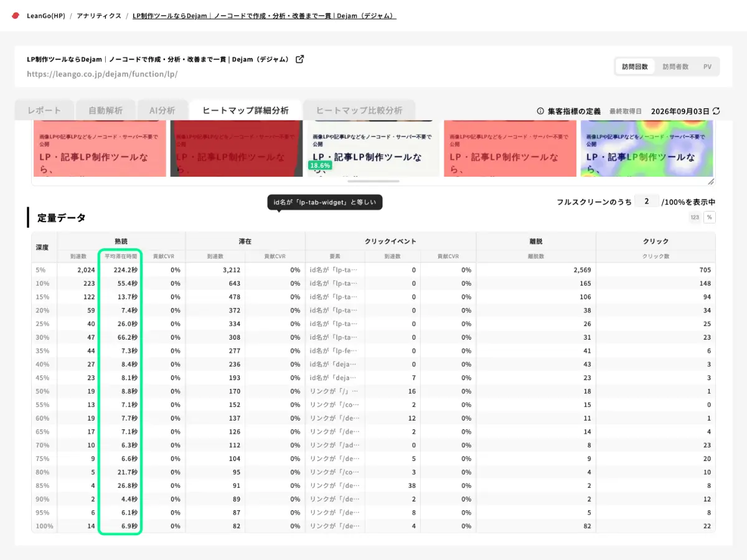Screen dimensions: 747x560
Task: Click the heatmap panel resize handle icon
Action: tap(711, 181)
